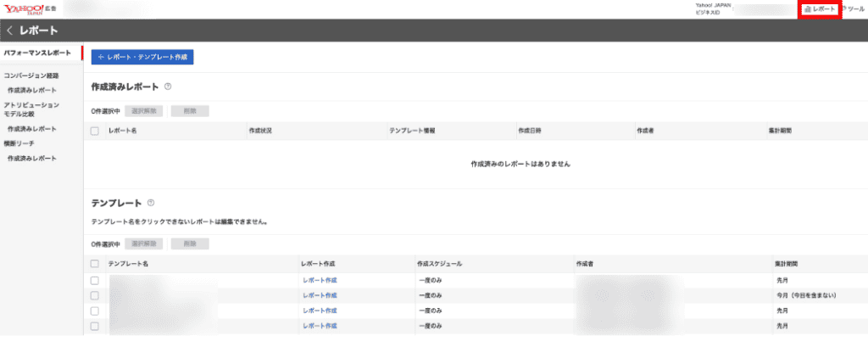This screenshot has height=347, width=868.
Task: Click 選択解除 button above templates table
Action: point(144,243)
